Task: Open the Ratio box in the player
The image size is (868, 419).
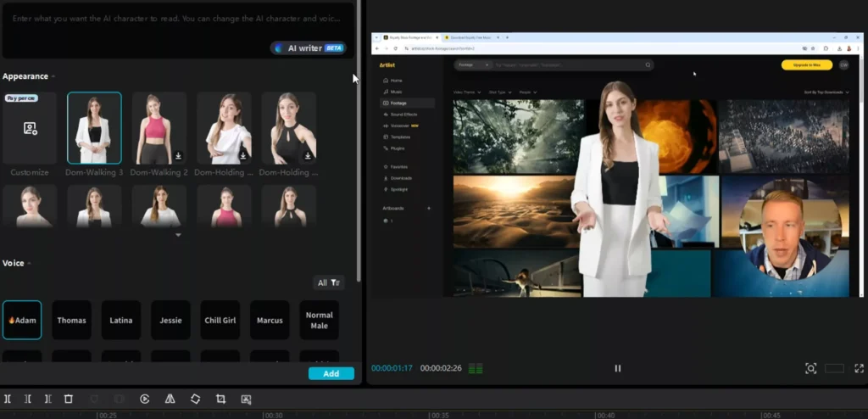Action: click(834, 369)
